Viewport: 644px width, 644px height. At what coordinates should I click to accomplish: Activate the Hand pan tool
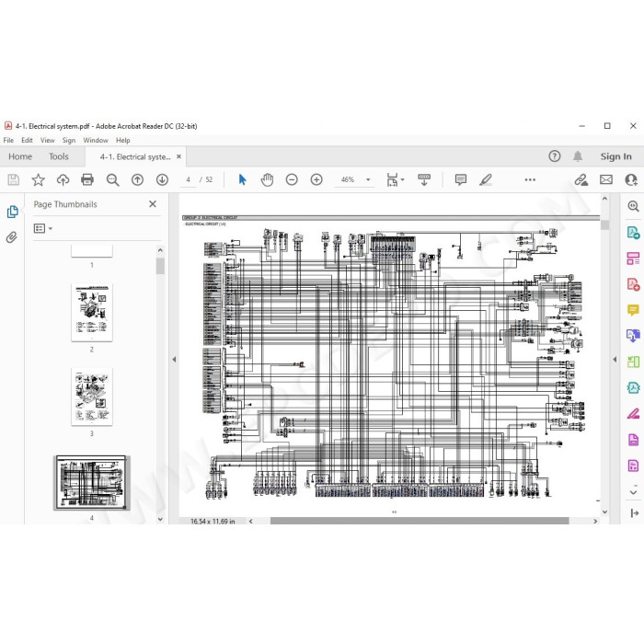(x=267, y=179)
